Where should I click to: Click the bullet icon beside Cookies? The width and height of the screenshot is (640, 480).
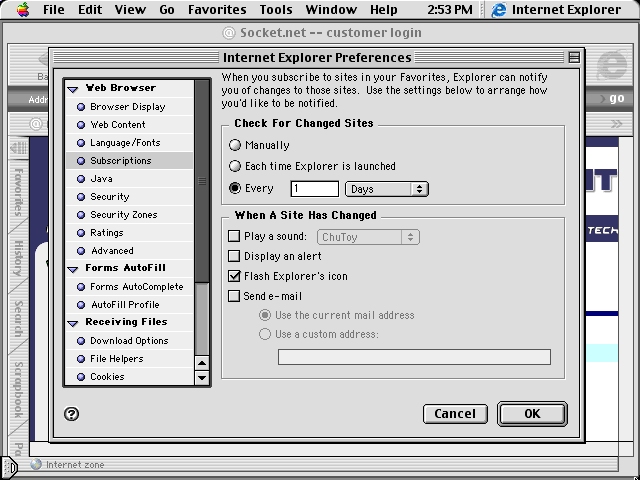[81, 377]
